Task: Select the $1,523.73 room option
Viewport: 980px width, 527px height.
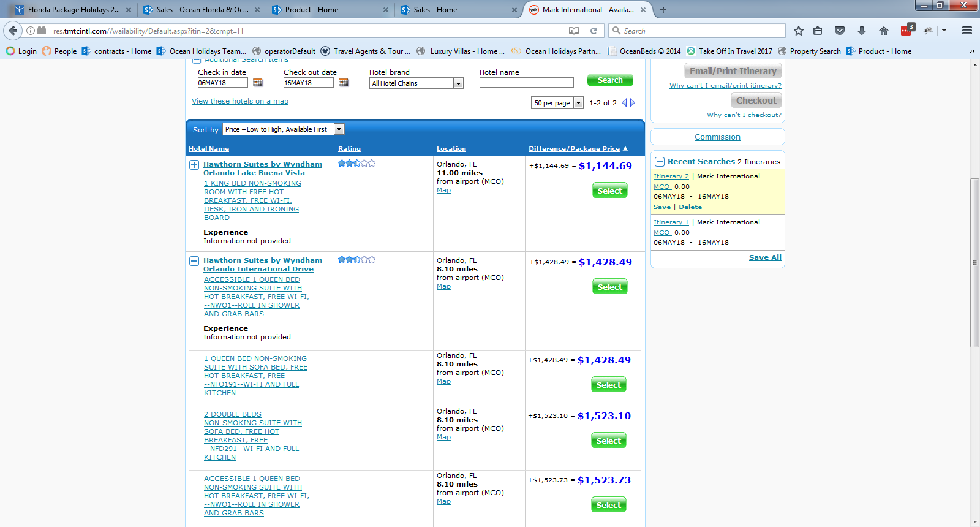Action: pyautogui.click(x=609, y=505)
